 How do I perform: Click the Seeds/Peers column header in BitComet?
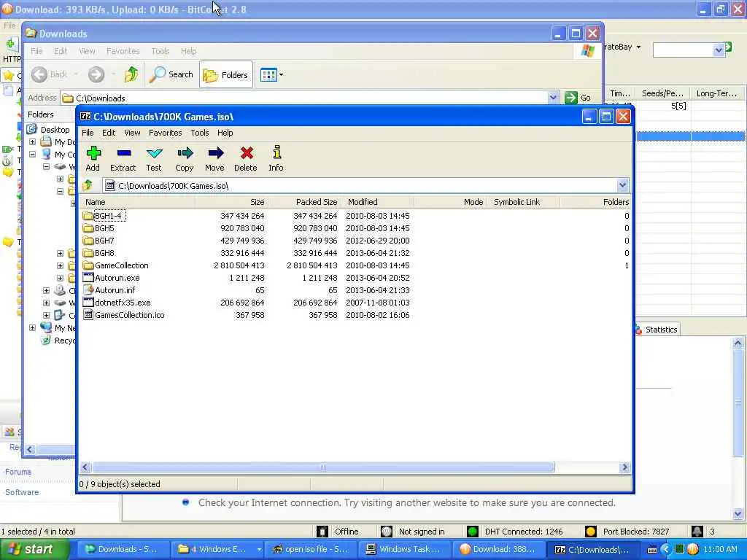click(662, 93)
